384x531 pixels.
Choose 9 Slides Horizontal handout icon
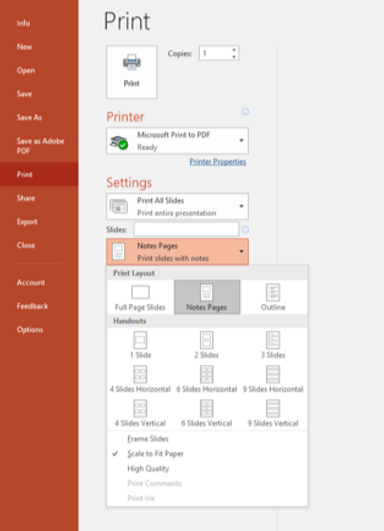273,374
